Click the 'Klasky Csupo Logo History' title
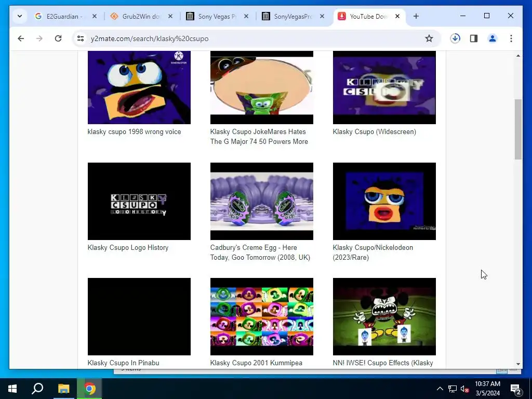The image size is (532, 399). pos(128,247)
